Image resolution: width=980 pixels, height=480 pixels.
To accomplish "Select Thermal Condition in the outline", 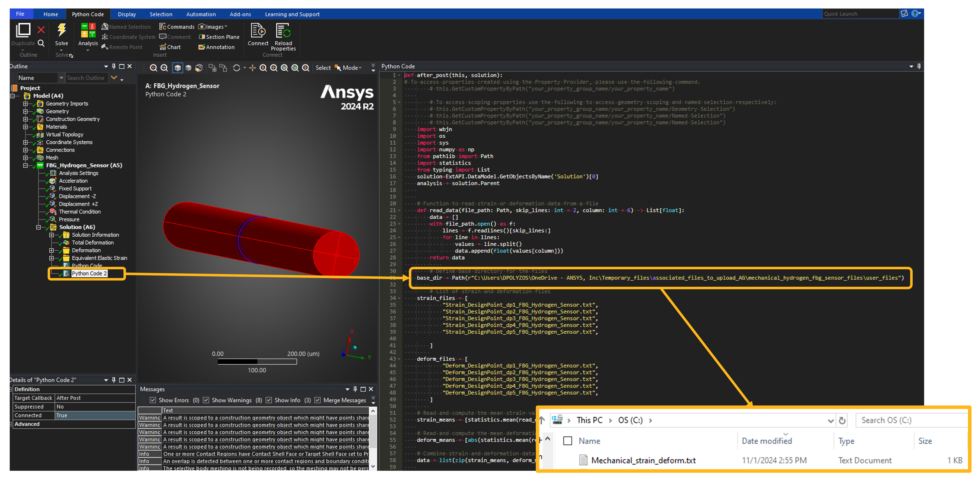I will coord(80,212).
